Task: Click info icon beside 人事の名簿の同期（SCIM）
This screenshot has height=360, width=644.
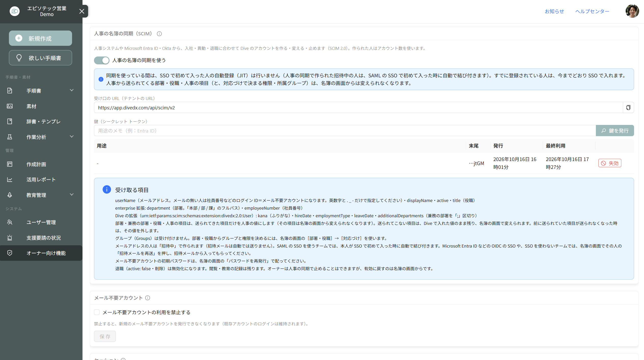Action: (x=159, y=34)
